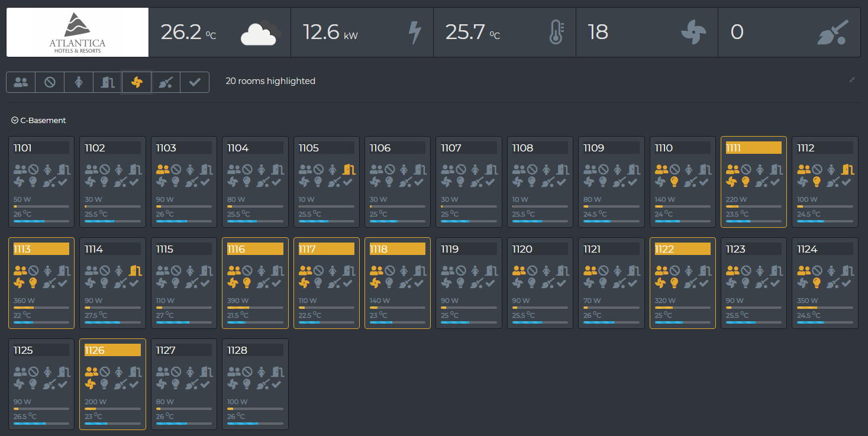Screen dimensions: 868x436
Task: Click the cleaning broom filter button
Action: [x=166, y=83]
